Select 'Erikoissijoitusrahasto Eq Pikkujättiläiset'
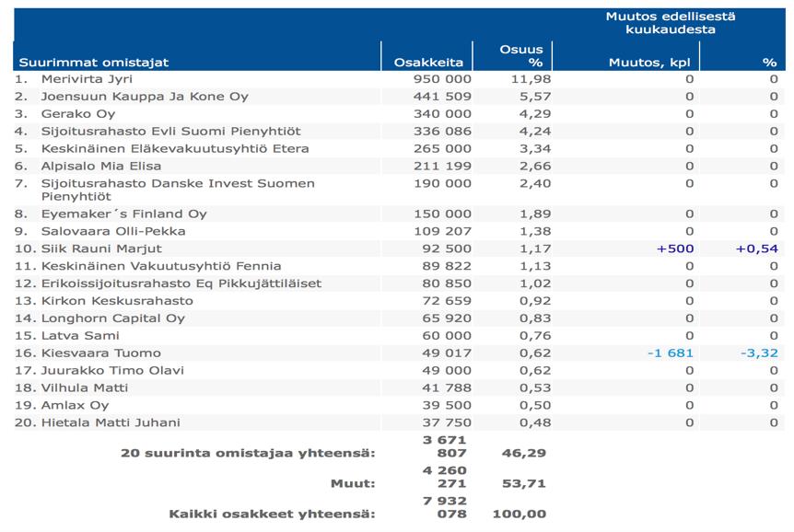 [x=181, y=283]
